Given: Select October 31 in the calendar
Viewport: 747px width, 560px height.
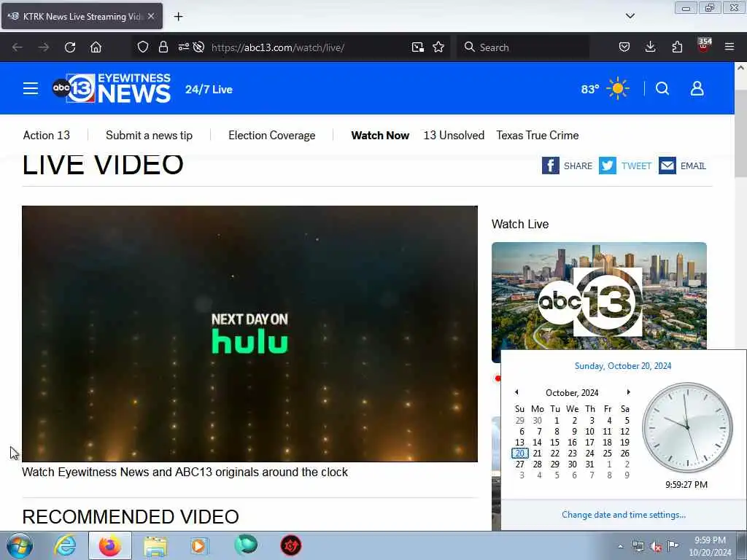Looking at the screenshot, I should tap(589, 464).
